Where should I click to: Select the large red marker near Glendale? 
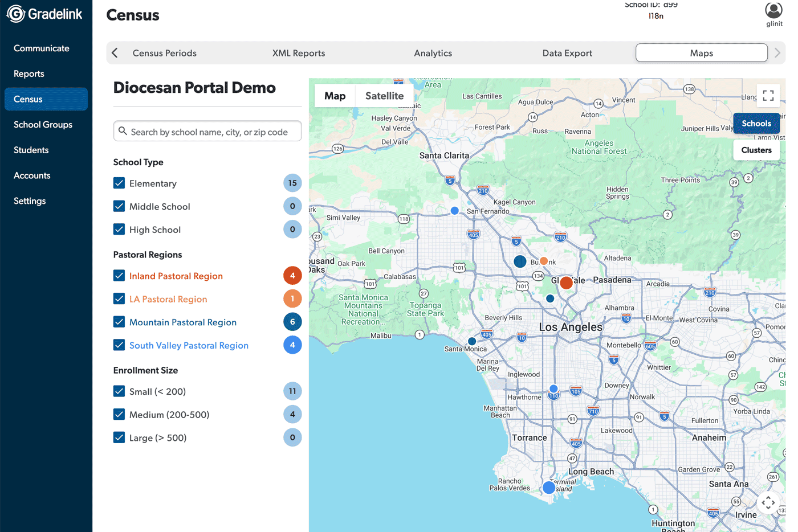[566, 283]
